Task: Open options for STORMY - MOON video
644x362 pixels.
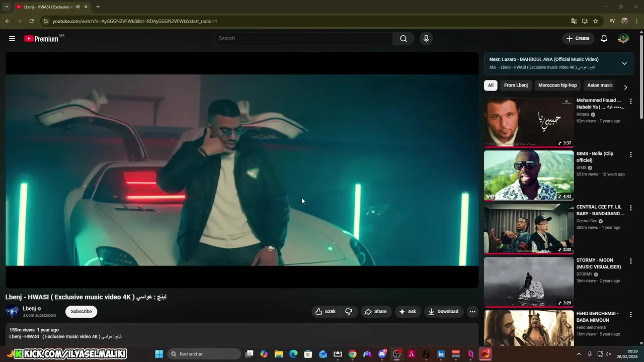Action: click(x=631, y=261)
